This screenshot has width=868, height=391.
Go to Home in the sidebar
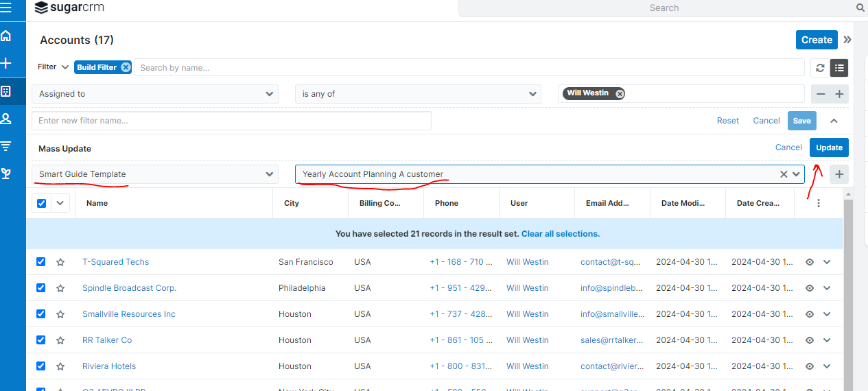pos(6,36)
